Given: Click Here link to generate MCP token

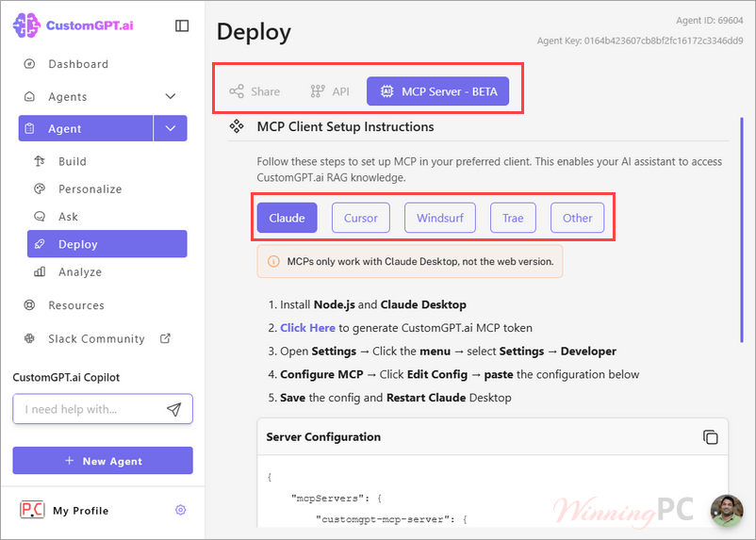Looking at the screenshot, I should click(x=307, y=328).
